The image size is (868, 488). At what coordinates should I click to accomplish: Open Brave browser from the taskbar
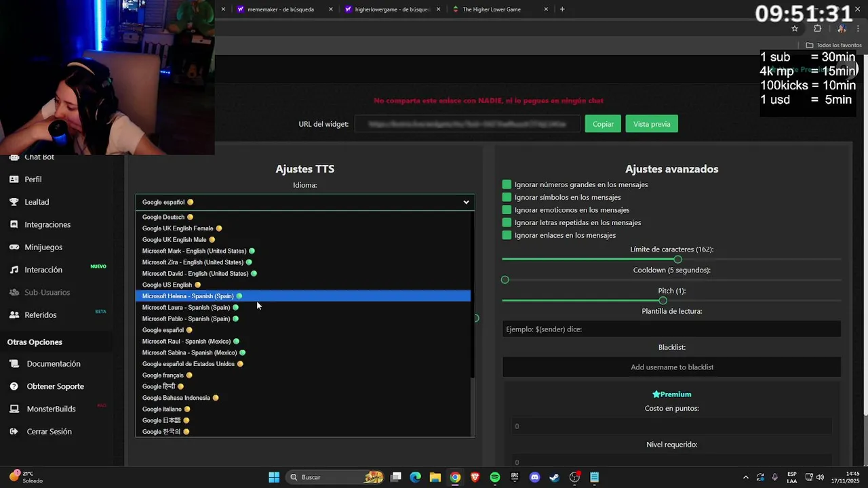coord(475,477)
